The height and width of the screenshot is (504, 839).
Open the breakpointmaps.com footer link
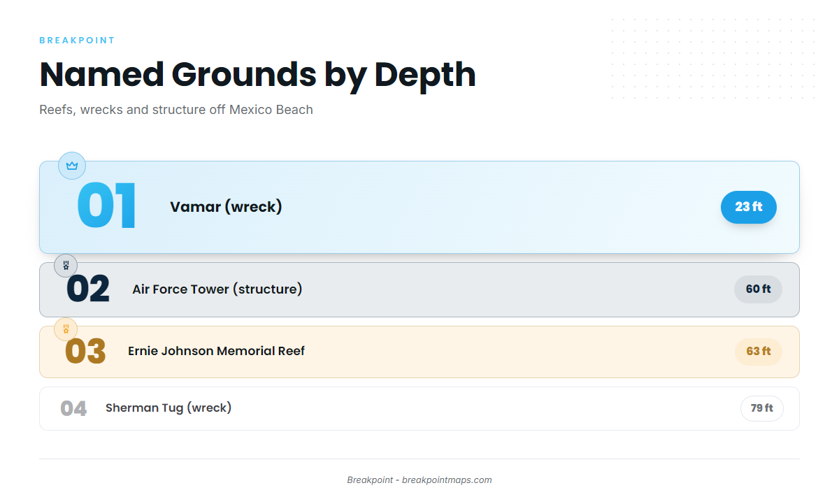point(447,480)
